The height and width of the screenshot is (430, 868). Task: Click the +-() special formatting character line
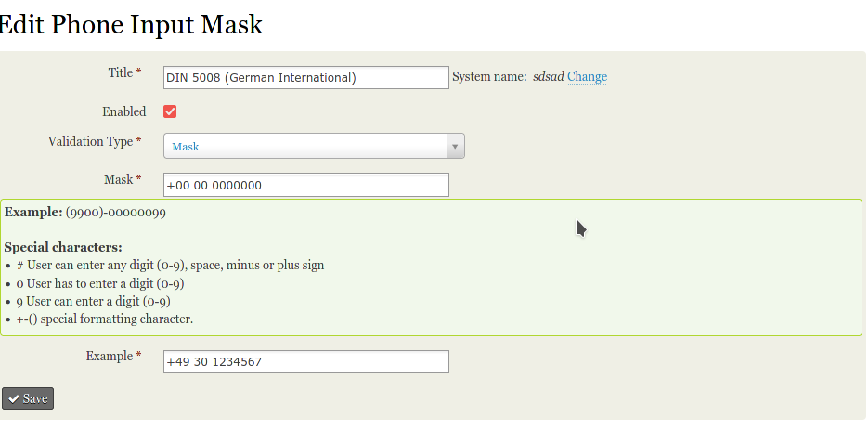(104, 319)
